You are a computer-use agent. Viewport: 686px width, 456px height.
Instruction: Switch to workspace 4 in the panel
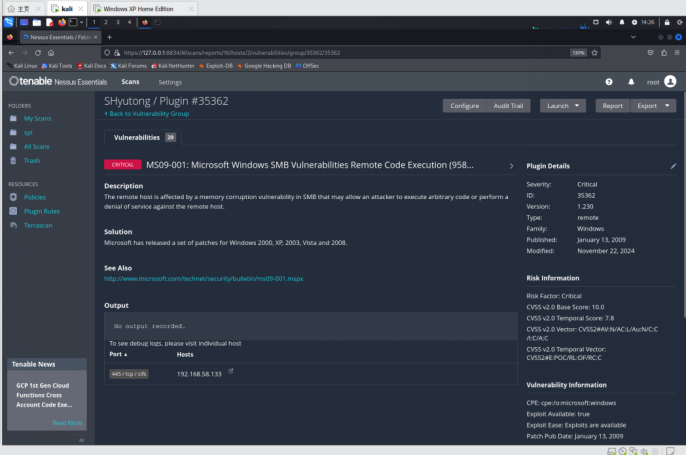[x=129, y=22]
